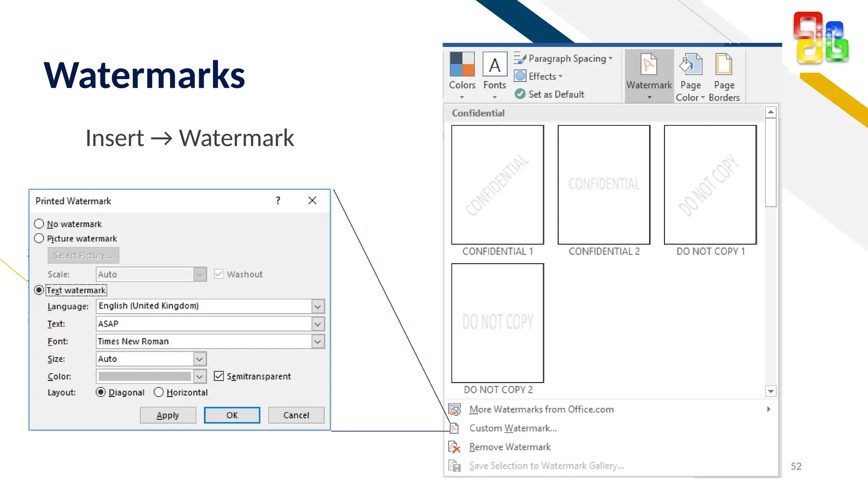Open Page Color picker
Image resolution: width=868 pixels, height=488 pixels.
point(690,77)
